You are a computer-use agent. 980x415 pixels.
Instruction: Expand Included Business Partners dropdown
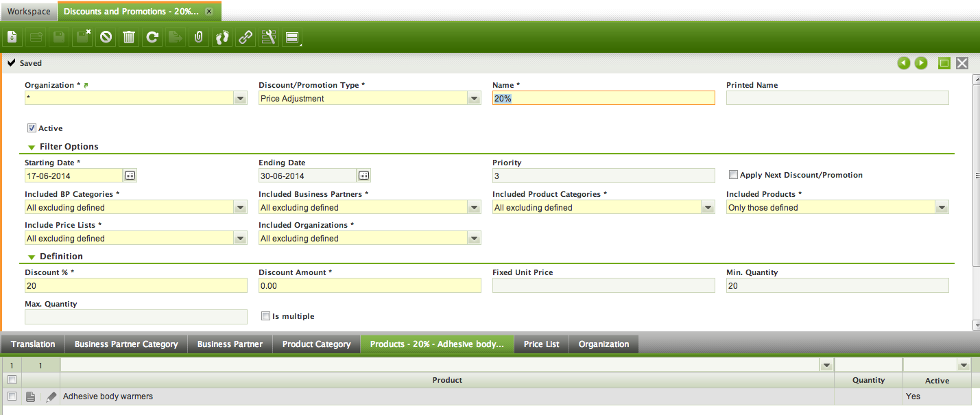(x=475, y=208)
